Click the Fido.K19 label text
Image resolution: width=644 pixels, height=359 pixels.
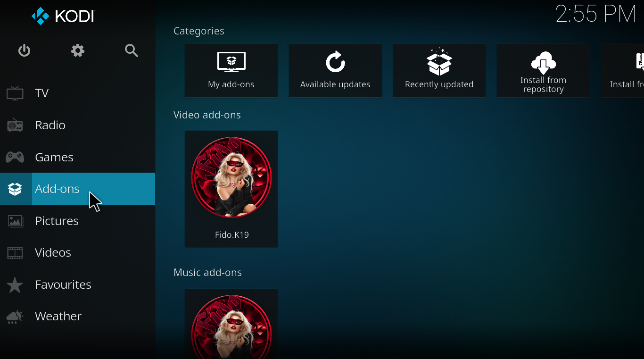[231, 234]
